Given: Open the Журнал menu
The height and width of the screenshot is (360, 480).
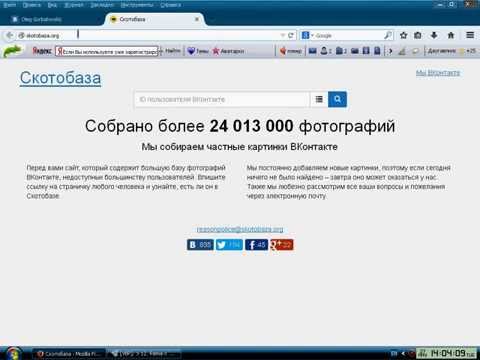Looking at the screenshot, I should click(x=74, y=5).
